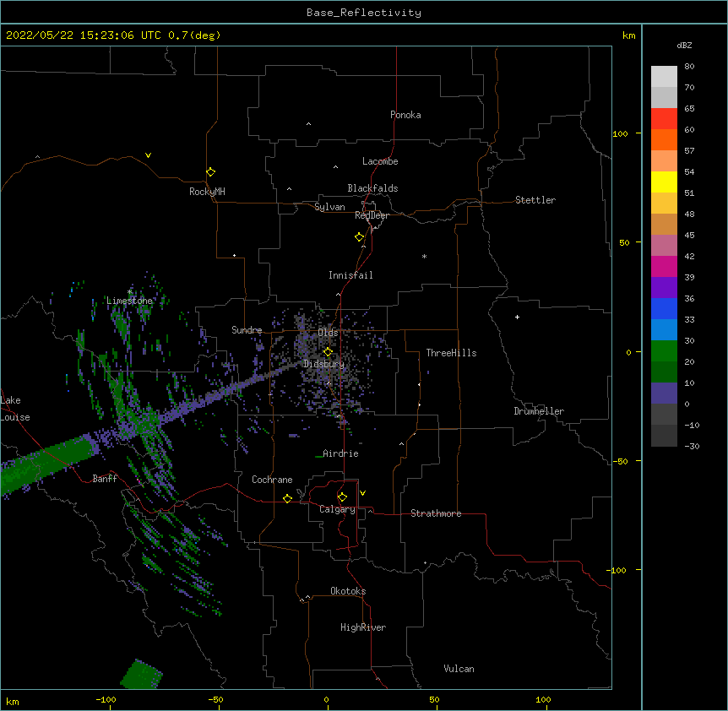Click the RockyMH label

point(207,192)
